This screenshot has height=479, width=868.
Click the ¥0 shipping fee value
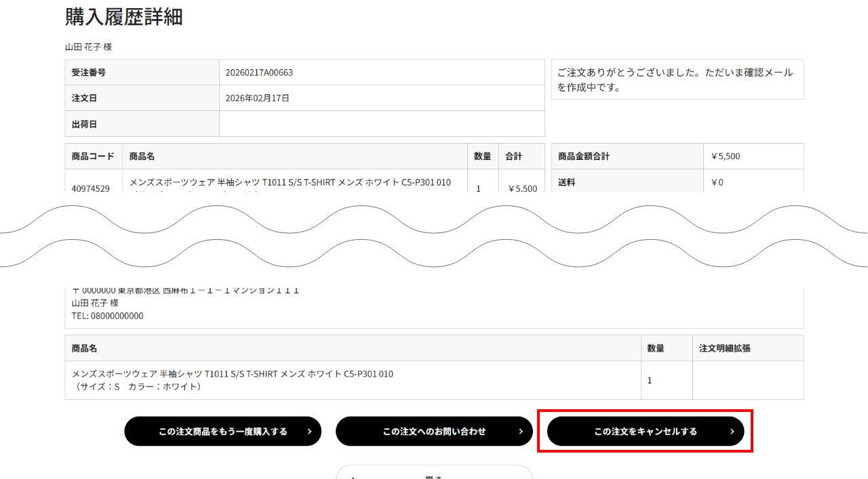(717, 182)
